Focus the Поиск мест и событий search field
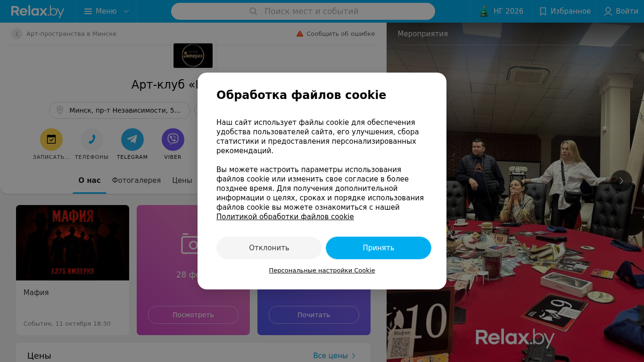644x362 pixels. point(303,11)
